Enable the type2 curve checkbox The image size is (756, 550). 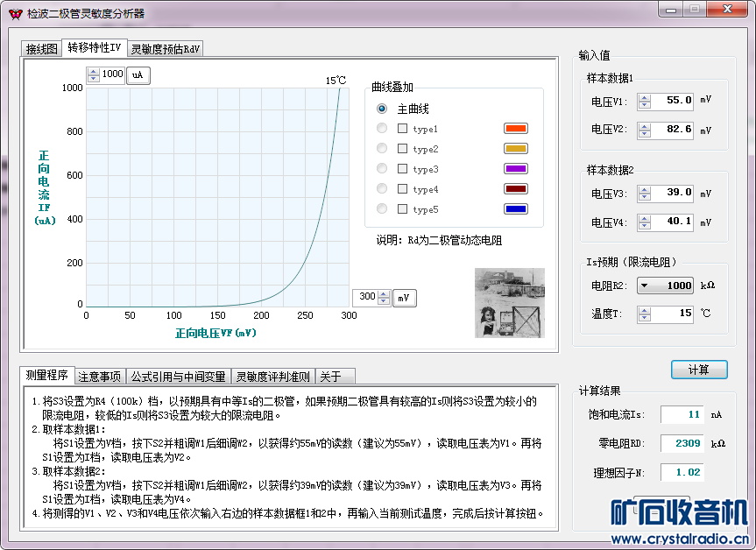pos(403,148)
